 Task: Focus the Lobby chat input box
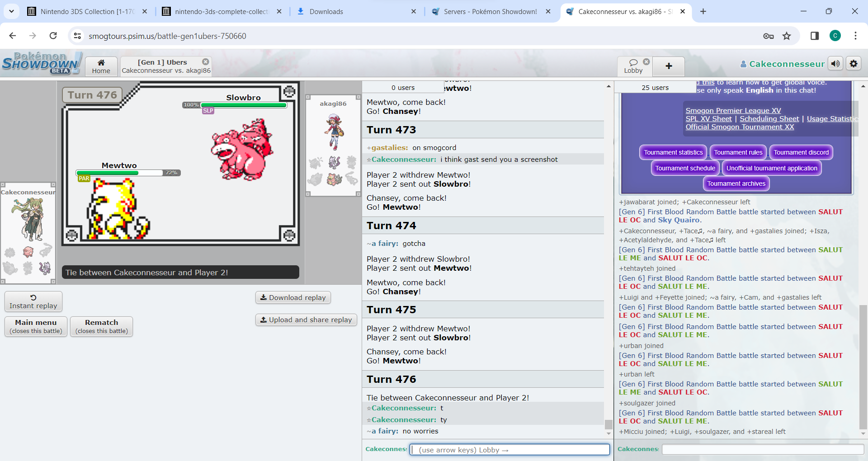(762, 449)
